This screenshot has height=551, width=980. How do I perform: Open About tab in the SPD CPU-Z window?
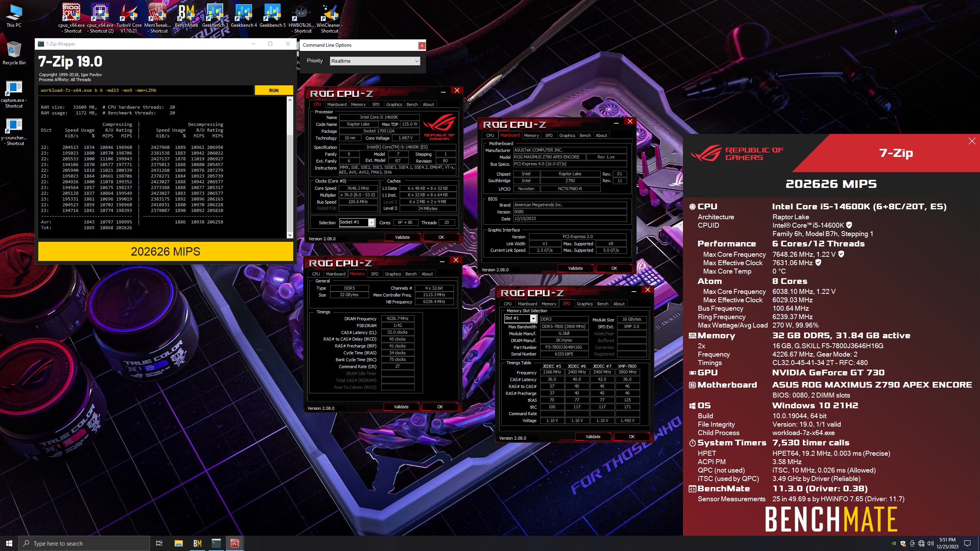click(x=619, y=304)
